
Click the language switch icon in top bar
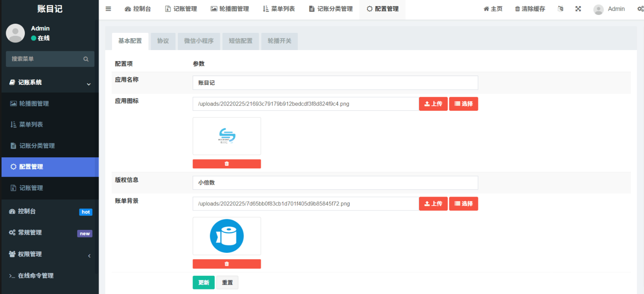click(x=560, y=9)
